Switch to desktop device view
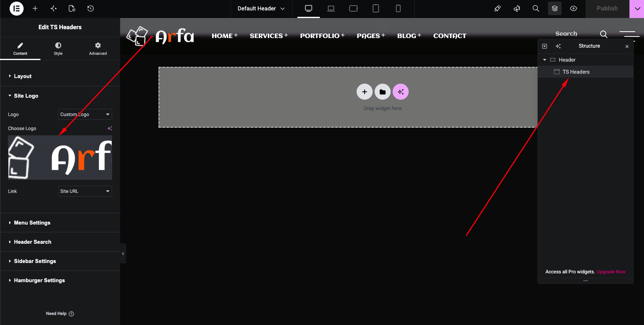 click(x=309, y=8)
